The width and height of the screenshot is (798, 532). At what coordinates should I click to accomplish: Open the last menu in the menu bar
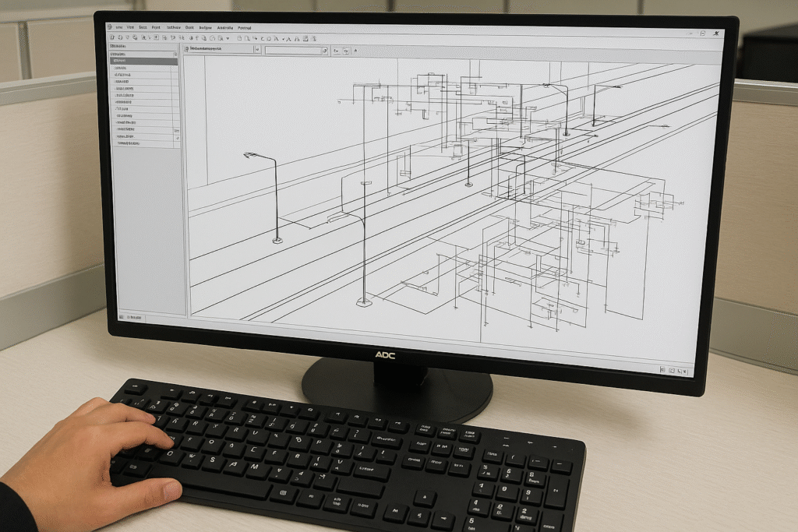coord(245,27)
